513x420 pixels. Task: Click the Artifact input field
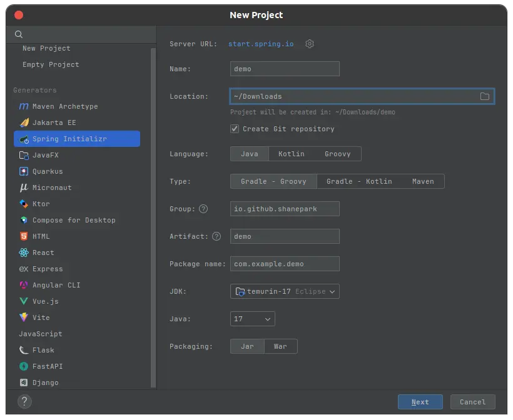point(285,236)
